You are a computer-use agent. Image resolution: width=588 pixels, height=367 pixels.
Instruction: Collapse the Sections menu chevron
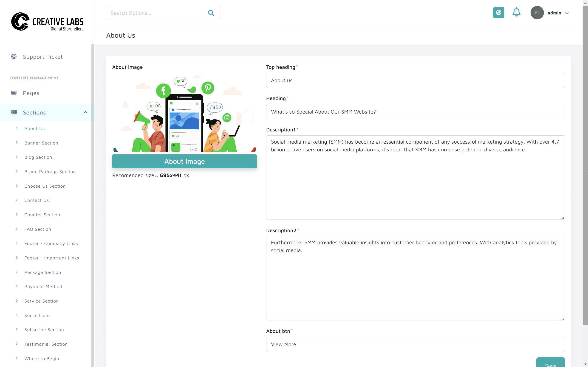pos(85,112)
